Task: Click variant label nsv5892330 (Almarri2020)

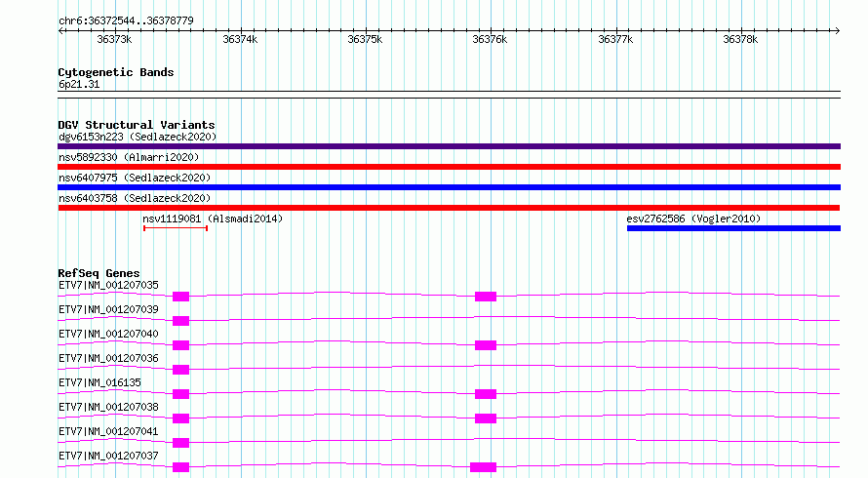Action: 129,157
